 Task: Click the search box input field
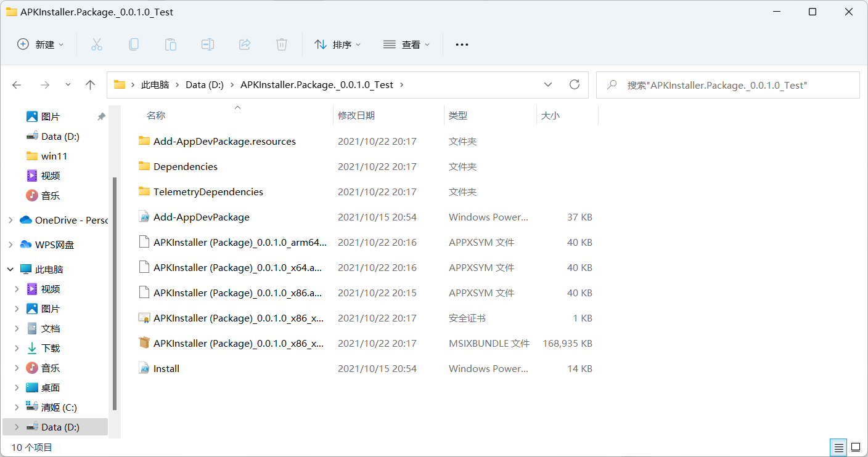click(727, 85)
